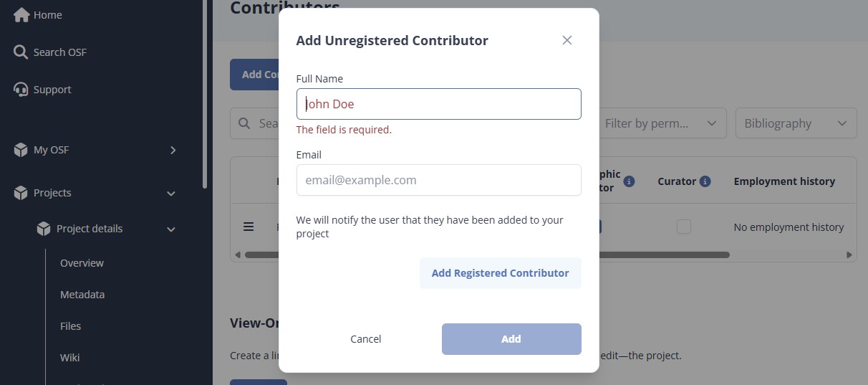Click the Cancel button
868x385 pixels.
click(x=366, y=339)
